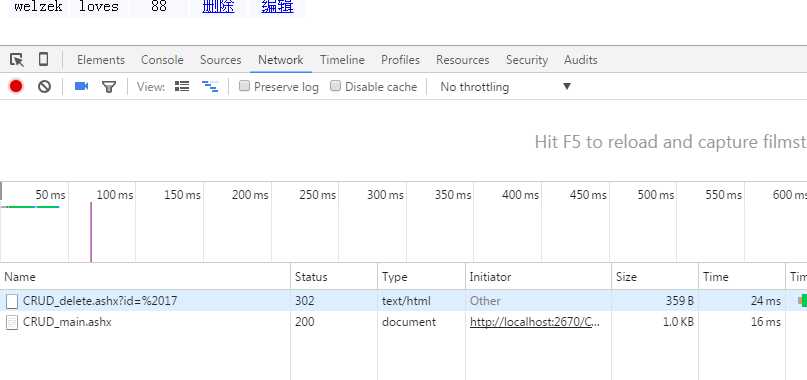Image resolution: width=807 pixels, height=380 pixels.
Task: Sort by the Size column header
Action: click(655, 277)
